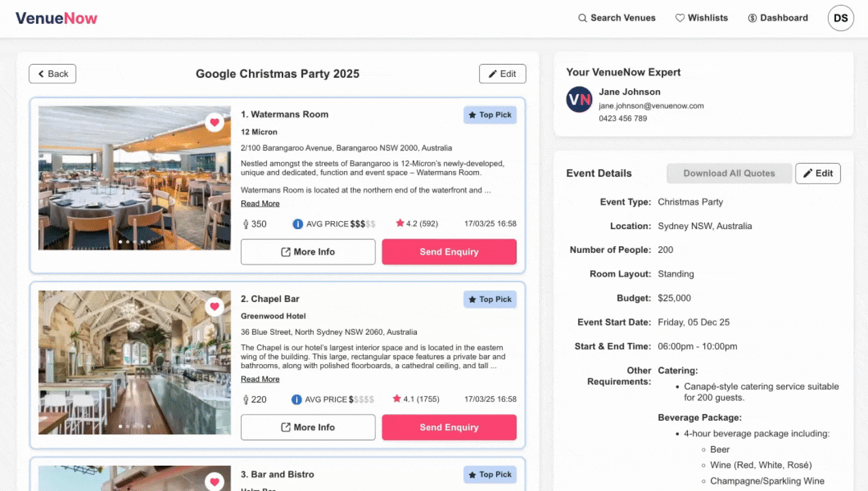This screenshot has width=868, height=491.
Task: Click the VenueNow expert avatar for Jane Johnson
Action: pyautogui.click(x=579, y=100)
